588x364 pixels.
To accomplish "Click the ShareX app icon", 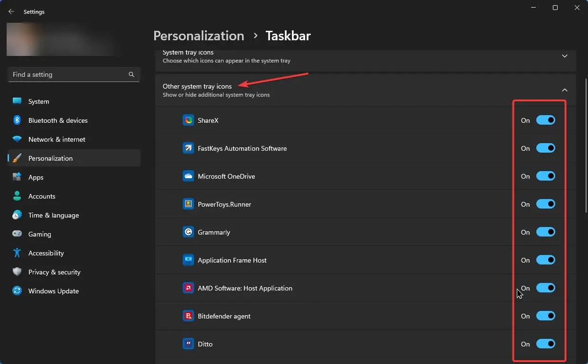I will click(188, 120).
